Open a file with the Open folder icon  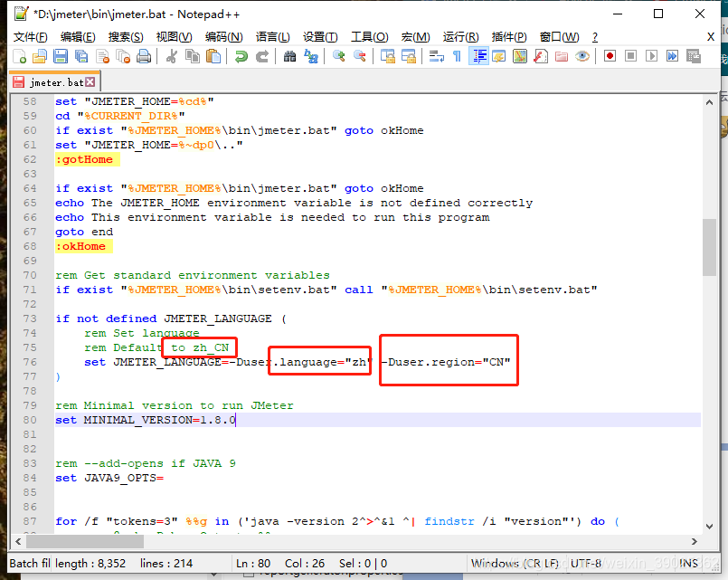coord(40,57)
